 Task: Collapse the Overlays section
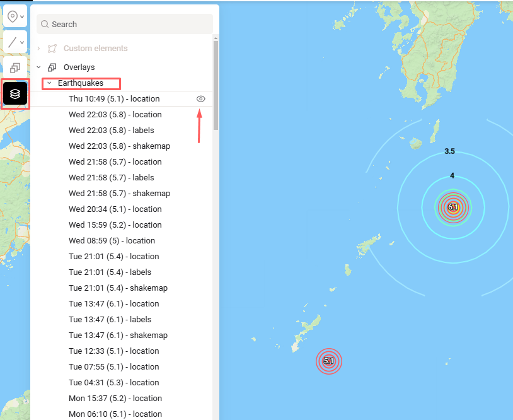coord(39,67)
